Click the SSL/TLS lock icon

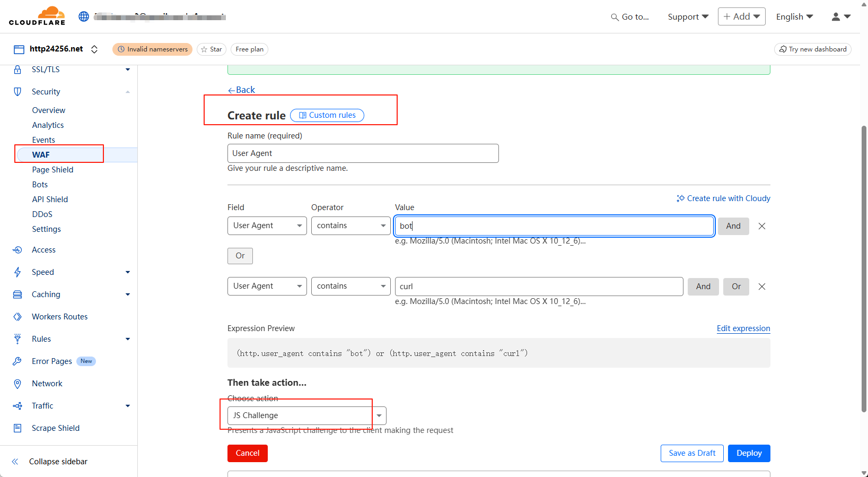point(17,70)
